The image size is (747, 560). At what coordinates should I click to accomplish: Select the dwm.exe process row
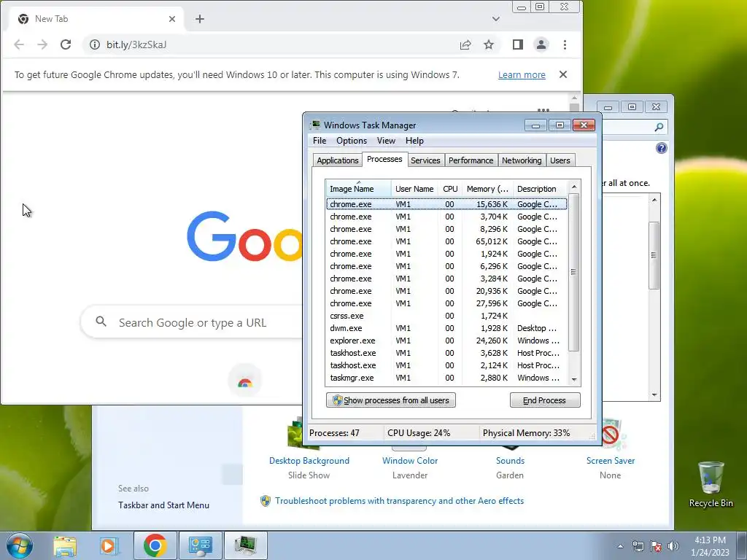point(446,328)
